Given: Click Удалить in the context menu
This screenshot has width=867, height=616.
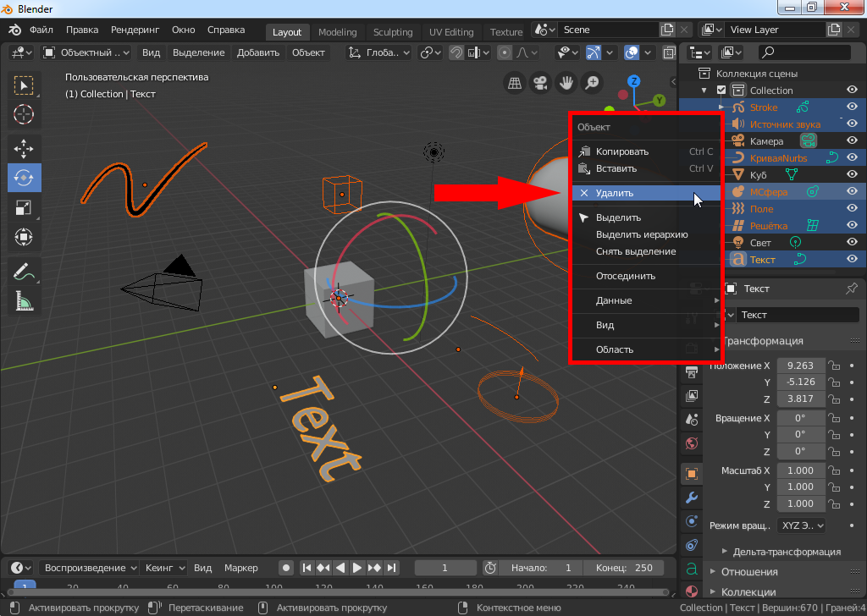Looking at the screenshot, I should pyautogui.click(x=615, y=193).
